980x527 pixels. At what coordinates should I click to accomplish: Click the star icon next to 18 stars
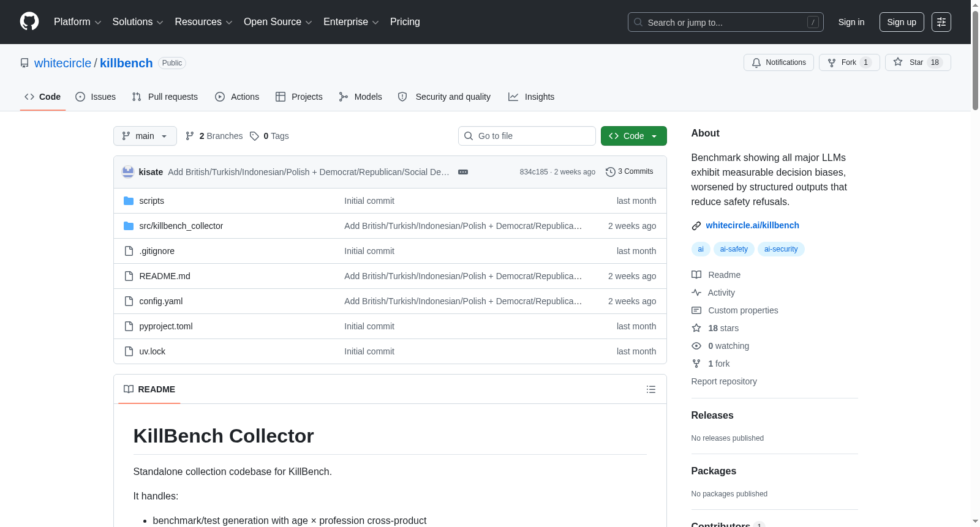click(696, 328)
